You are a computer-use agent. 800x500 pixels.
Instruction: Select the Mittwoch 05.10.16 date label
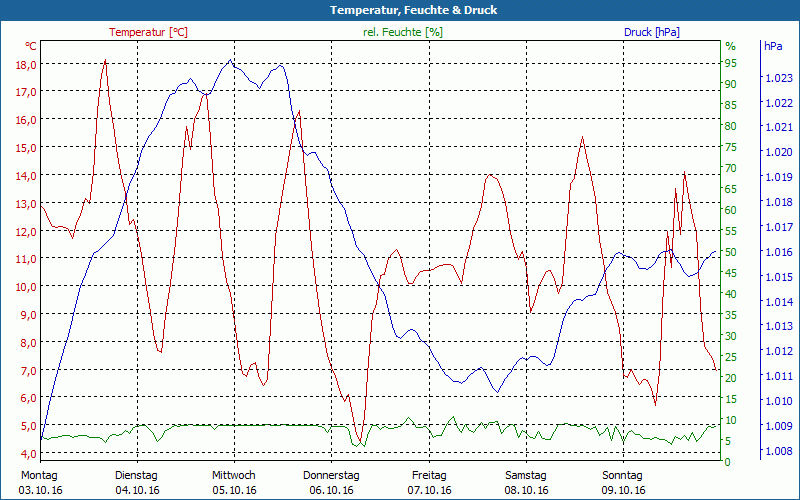tap(234, 483)
